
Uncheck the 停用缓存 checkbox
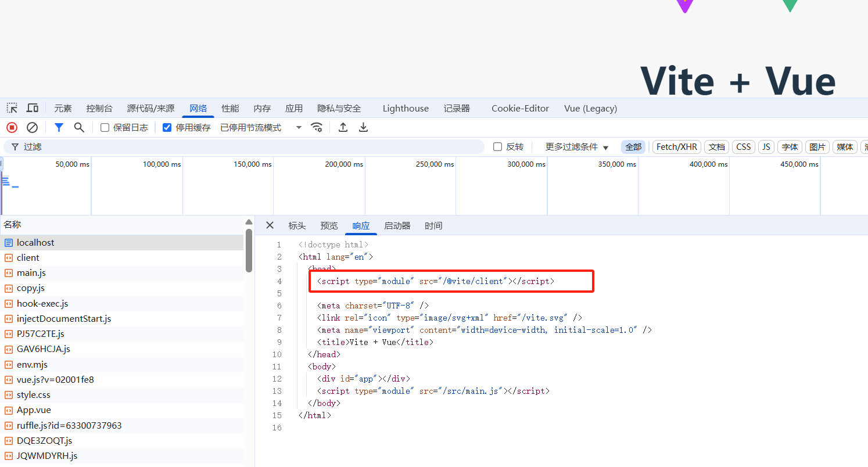167,127
